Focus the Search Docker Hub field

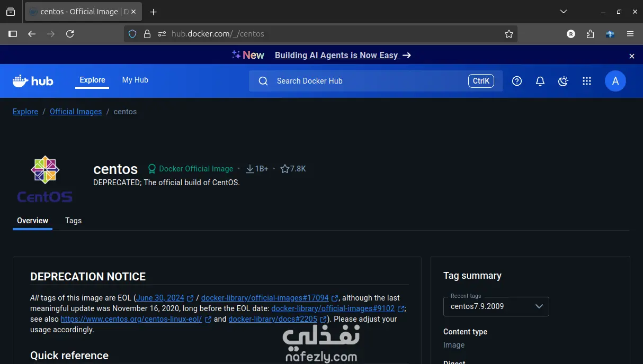(x=376, y=81)
